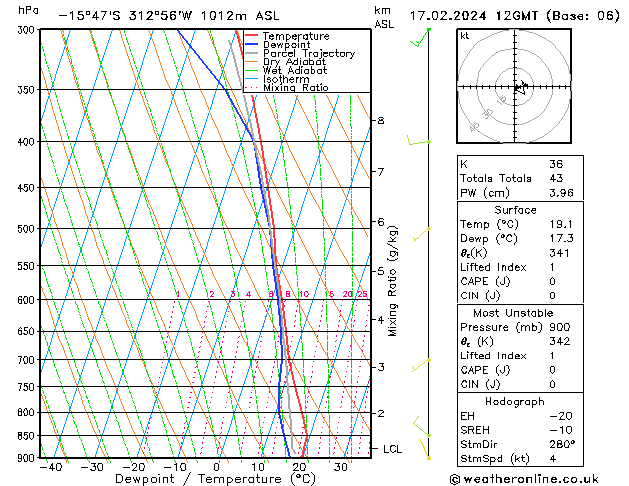This screenshot has width=629, height=486.
Task: Click the 2 km altitude tick label
Action: [x=381, y=413]
